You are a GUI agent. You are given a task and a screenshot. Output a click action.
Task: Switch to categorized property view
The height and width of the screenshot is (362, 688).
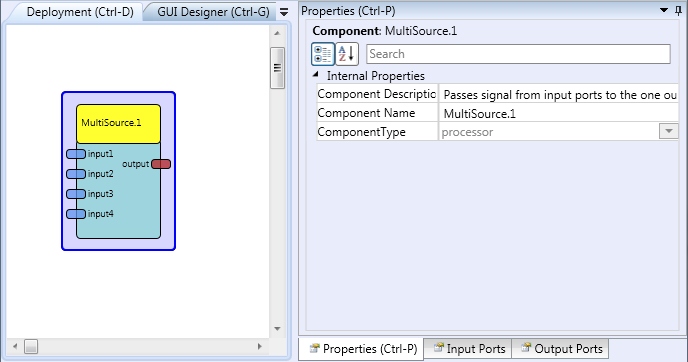(x=323, y=54)
